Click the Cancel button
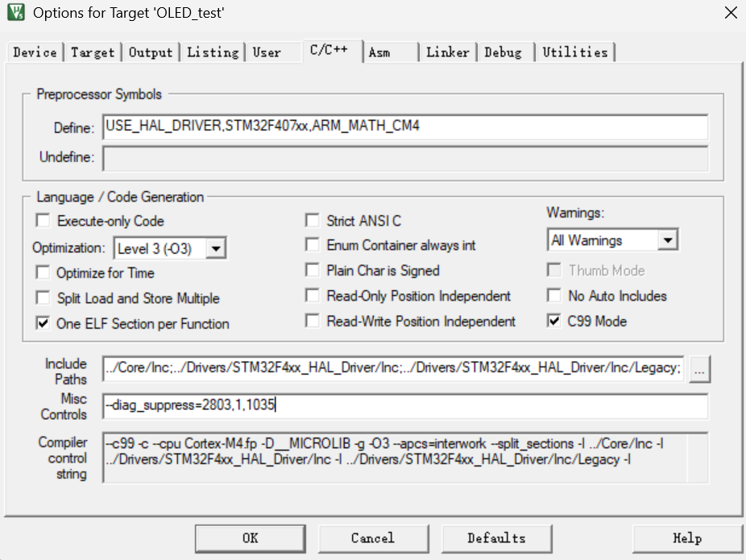 (373, 538)
